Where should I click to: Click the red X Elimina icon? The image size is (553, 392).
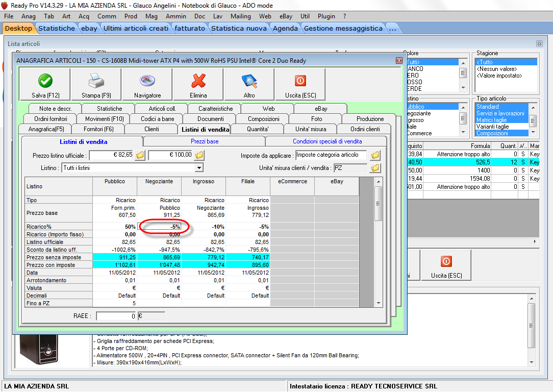pos(198,81)
